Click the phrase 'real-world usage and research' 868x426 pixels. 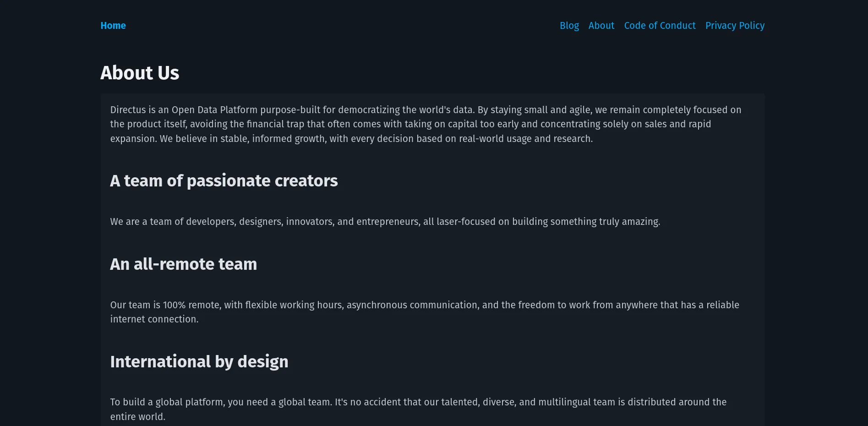point(525,139)
